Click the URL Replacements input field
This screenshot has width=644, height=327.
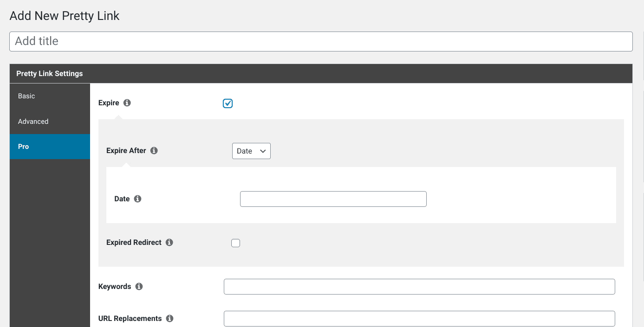(x=419, y=319)
